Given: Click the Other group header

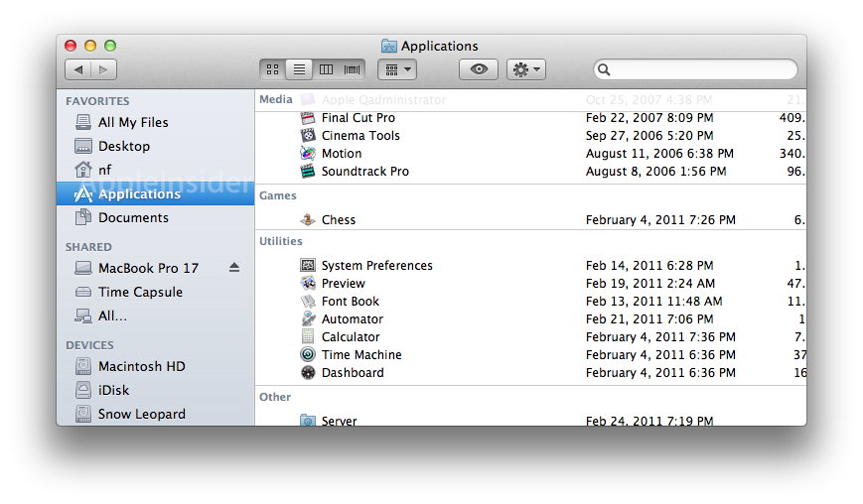Looking at the screenshot, I should pos(275,397).
